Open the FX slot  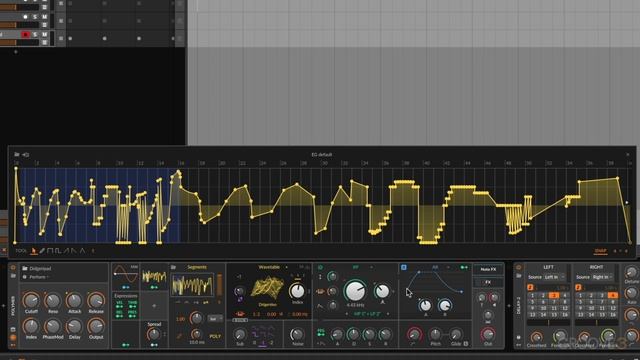(488, 282)
